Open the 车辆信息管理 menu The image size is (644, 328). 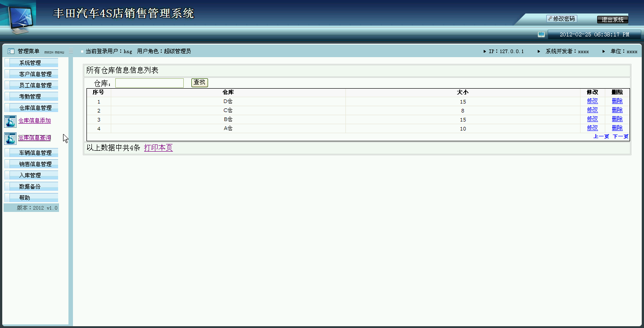(31, 153)
